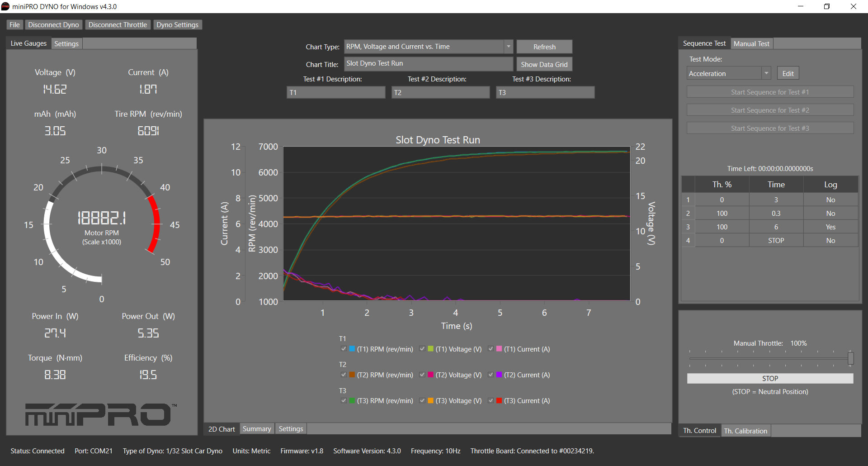
Task: Open the Chart Type dropdown arrow
Action: [509, 47]
